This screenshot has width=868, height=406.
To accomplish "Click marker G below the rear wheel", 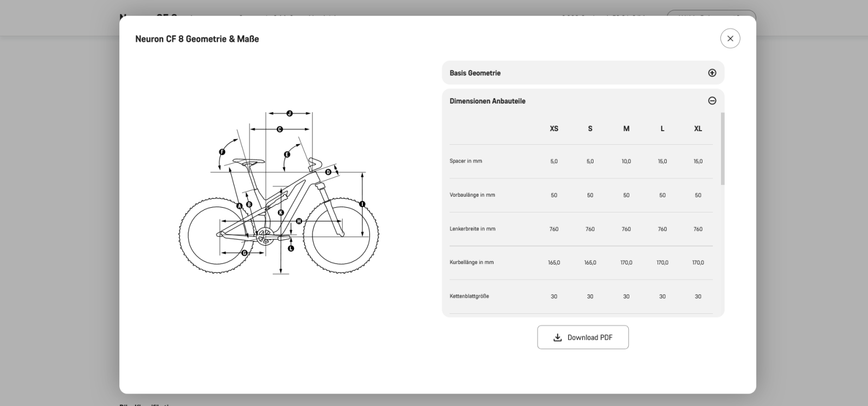I will tap(244, 253).
